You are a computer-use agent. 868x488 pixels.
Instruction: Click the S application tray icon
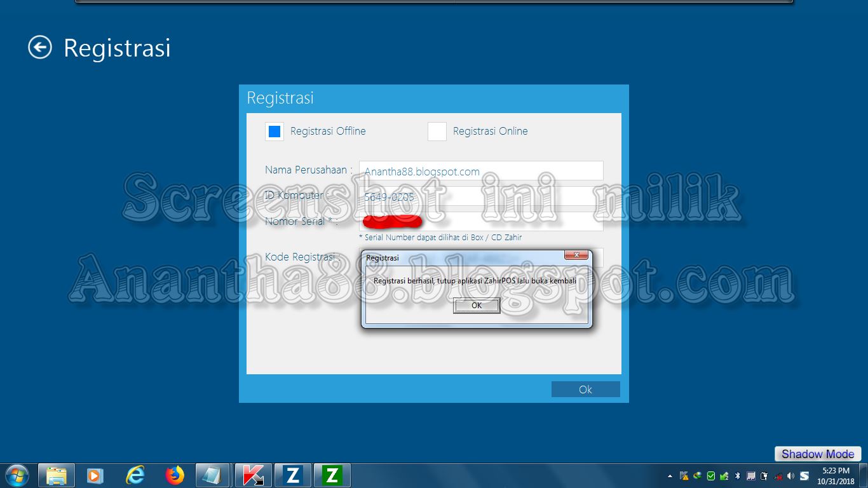(x=804, y=476)
